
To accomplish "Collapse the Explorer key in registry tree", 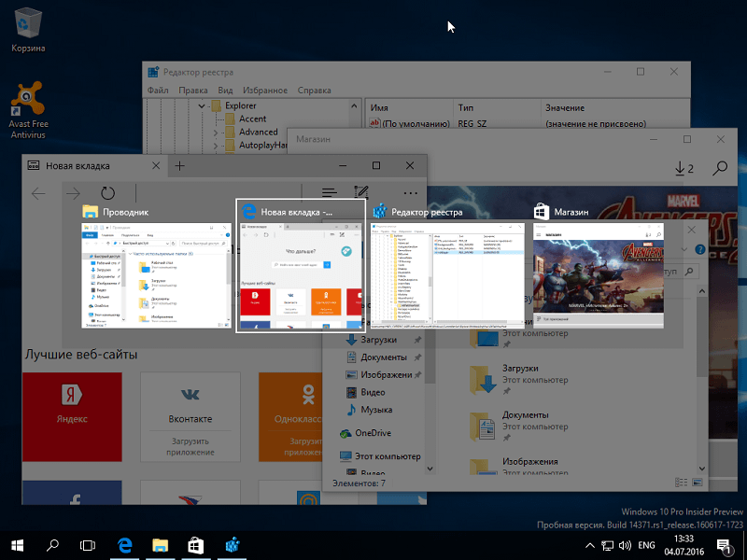I will (x=202, y=105).
